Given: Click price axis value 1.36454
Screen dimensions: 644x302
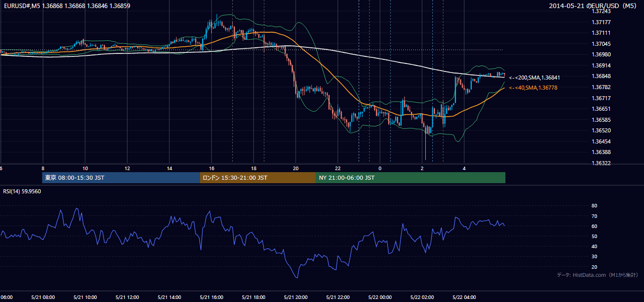Looking at the screenshot, I should point(601,141).
